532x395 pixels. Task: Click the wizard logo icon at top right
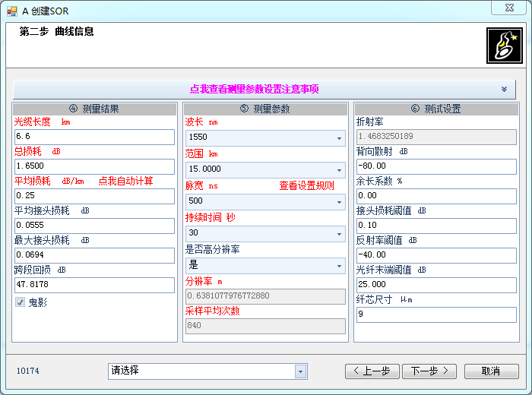pos(502,46)
